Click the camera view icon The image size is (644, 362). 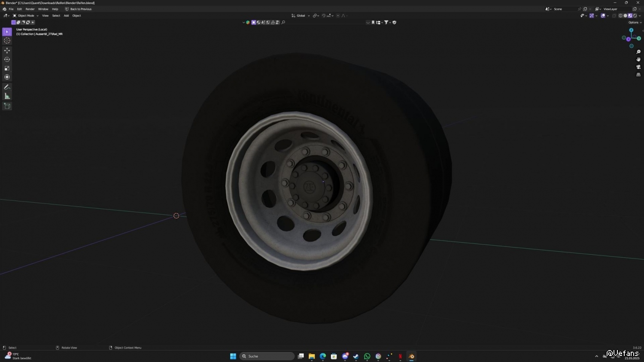click(638, 67)
